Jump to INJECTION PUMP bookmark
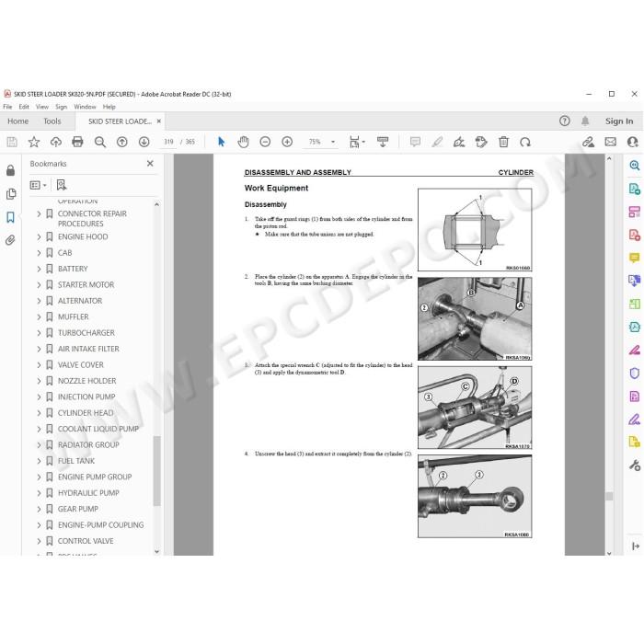The width and height of the screenshot is (644, 644). point(86,397)
